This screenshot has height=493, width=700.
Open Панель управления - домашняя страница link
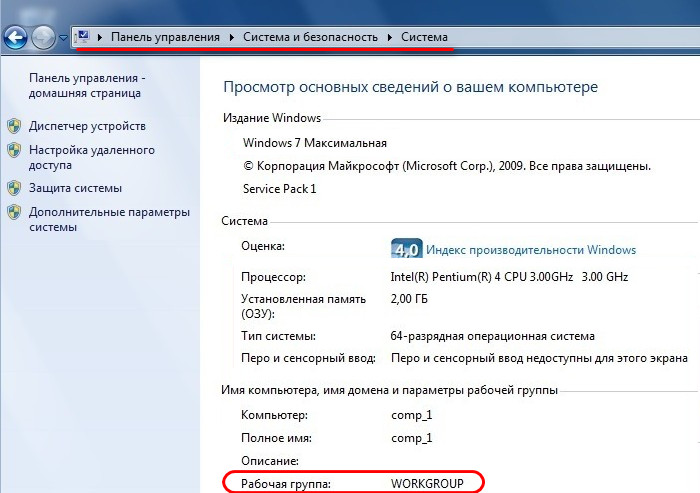[87, 85]
